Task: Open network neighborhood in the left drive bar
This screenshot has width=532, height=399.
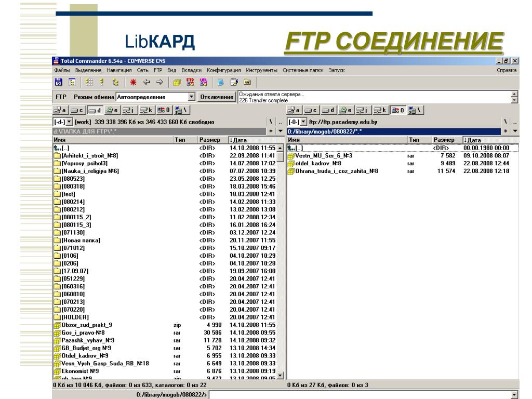Action: coord(181,110)
